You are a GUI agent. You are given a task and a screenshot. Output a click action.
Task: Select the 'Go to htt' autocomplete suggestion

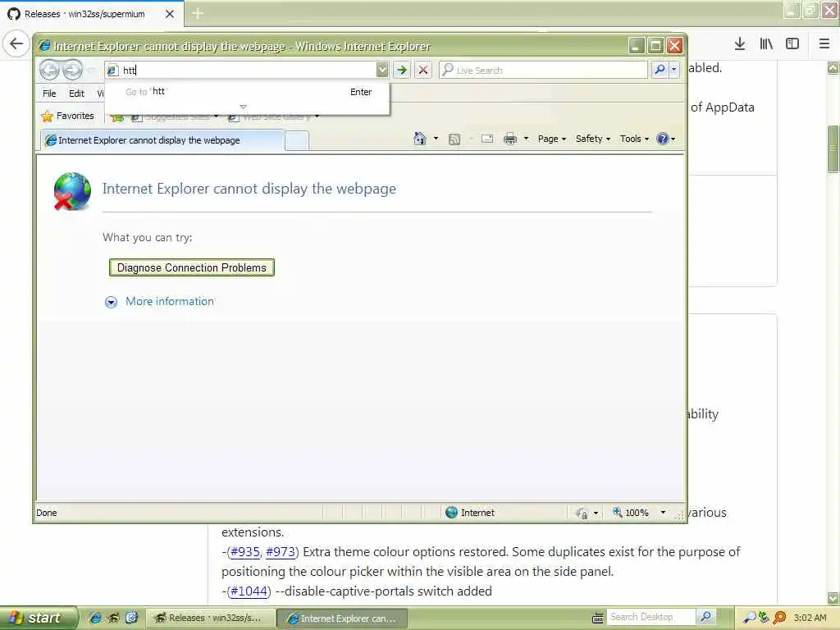[248, 92]
